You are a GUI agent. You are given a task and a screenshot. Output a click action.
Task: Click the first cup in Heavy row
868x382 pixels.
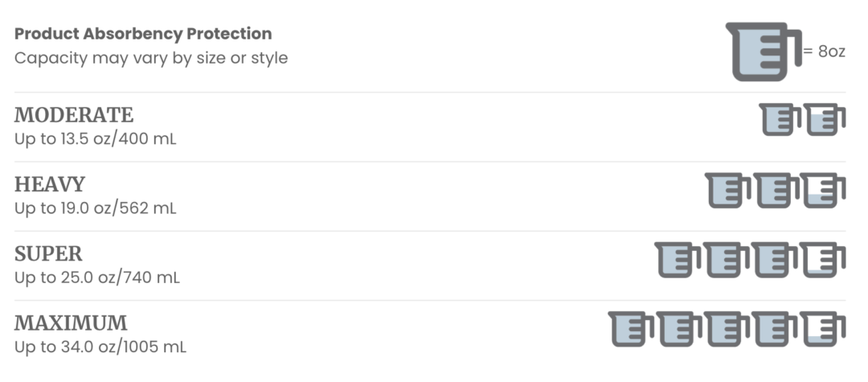click(x=729, y=191)
